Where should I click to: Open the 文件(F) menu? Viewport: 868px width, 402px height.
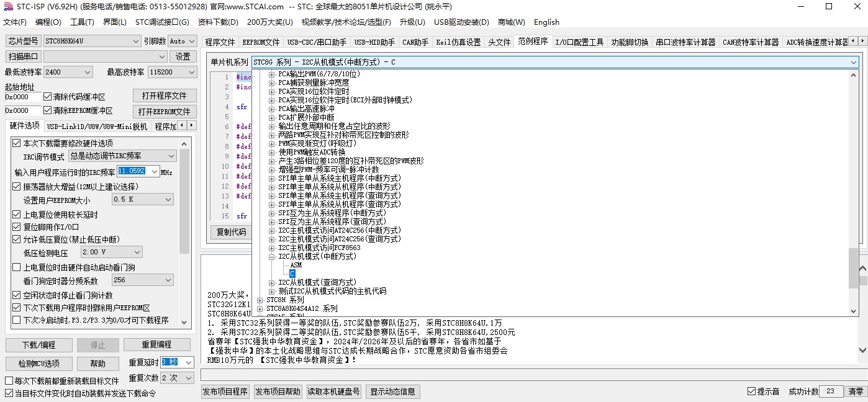click(15, 22)
